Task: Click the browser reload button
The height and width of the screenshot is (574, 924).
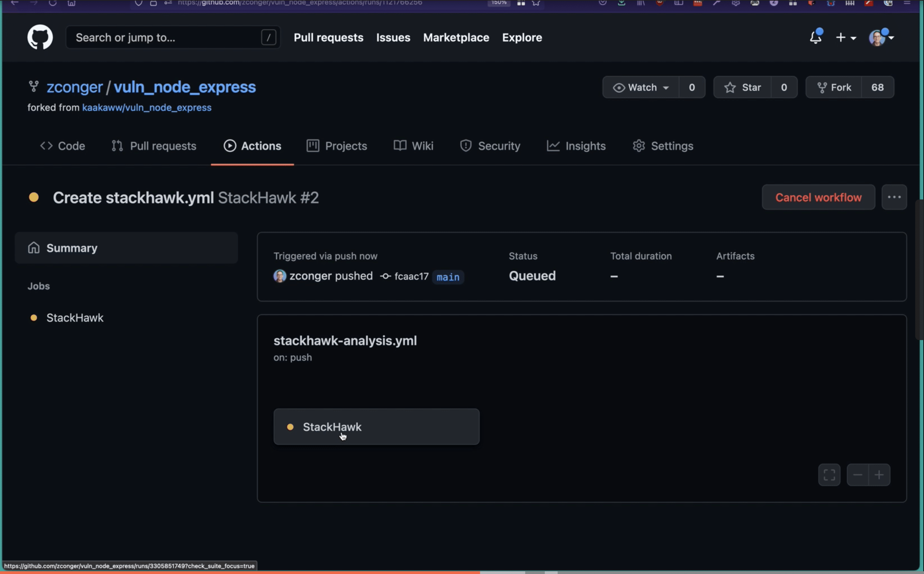Action: (x=53, y=3)
